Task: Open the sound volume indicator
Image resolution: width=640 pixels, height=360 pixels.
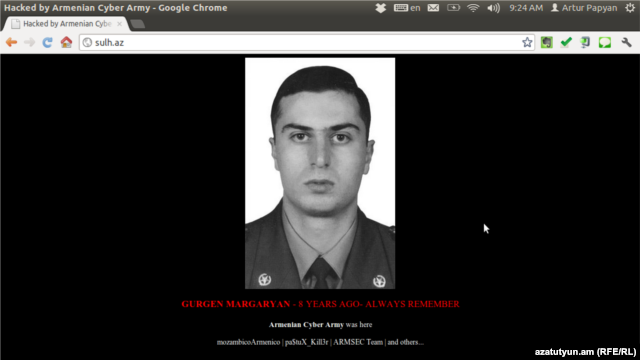Action: click(x=493, y=8)
